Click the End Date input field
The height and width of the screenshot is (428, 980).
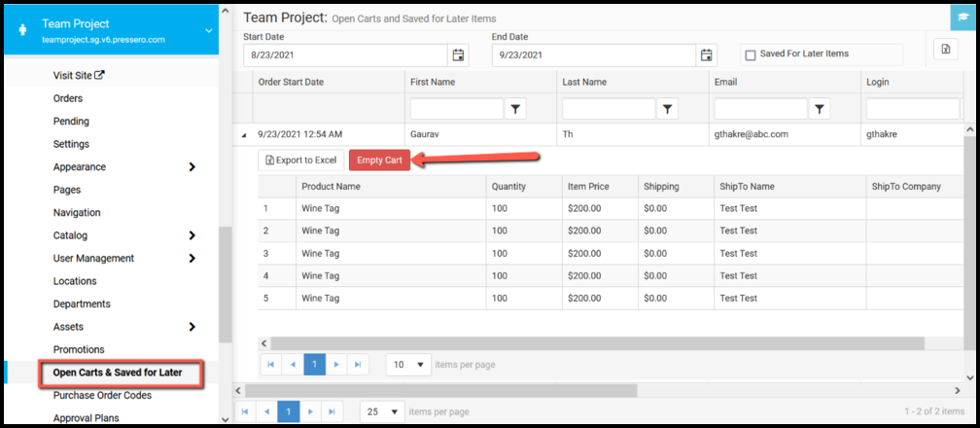[x=594, y=55]
